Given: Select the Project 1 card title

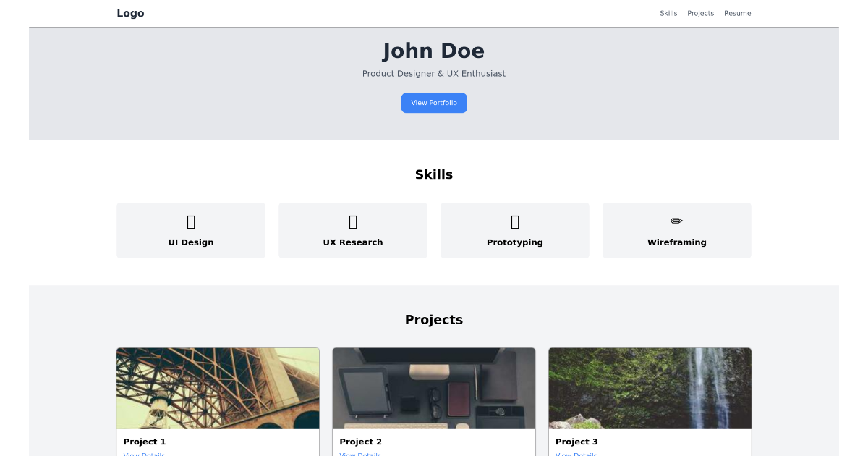Looking at the screenshot, I should [144, 441].
